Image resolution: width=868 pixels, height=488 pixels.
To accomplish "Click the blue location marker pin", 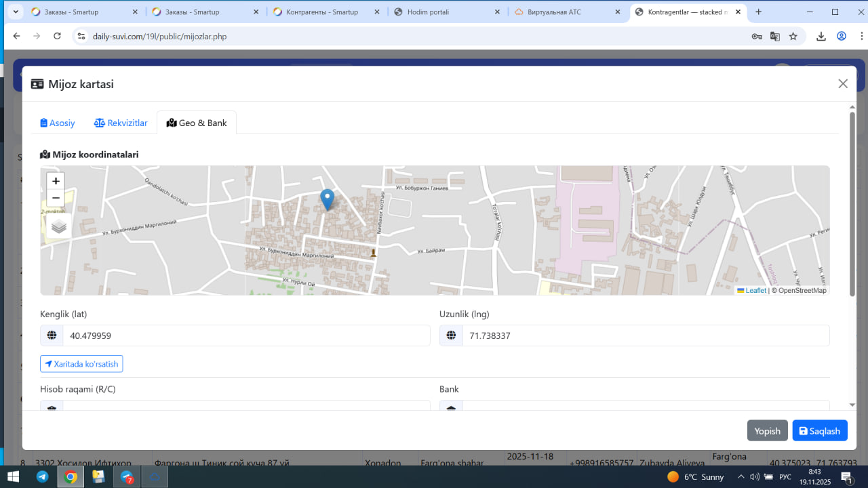I will pos(327,199).
